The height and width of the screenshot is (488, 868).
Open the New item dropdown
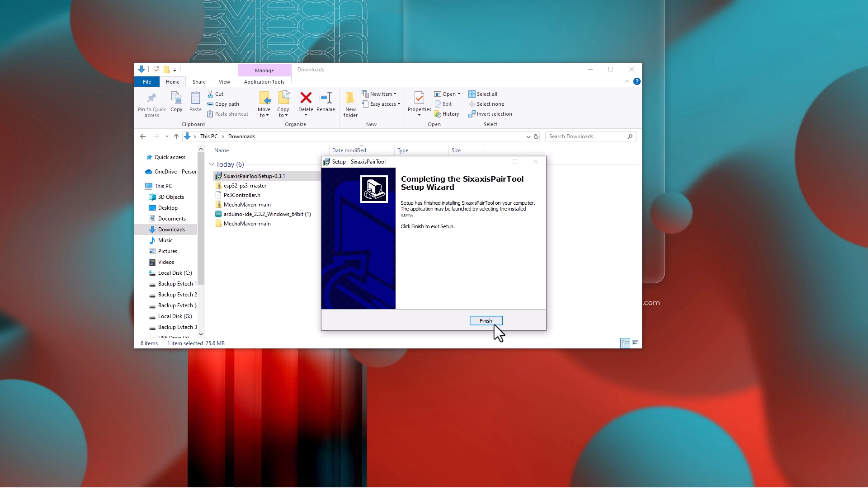[x=379, y=94]
